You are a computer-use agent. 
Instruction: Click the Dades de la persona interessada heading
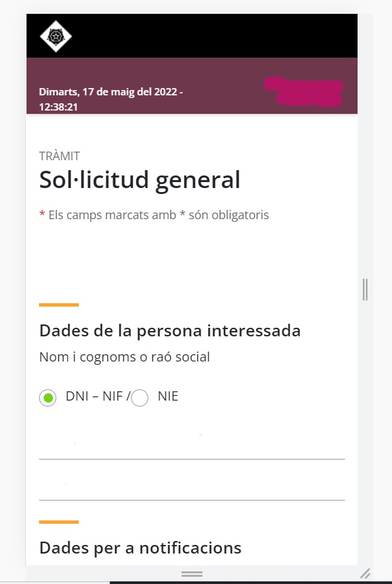(x=170, y=331)
